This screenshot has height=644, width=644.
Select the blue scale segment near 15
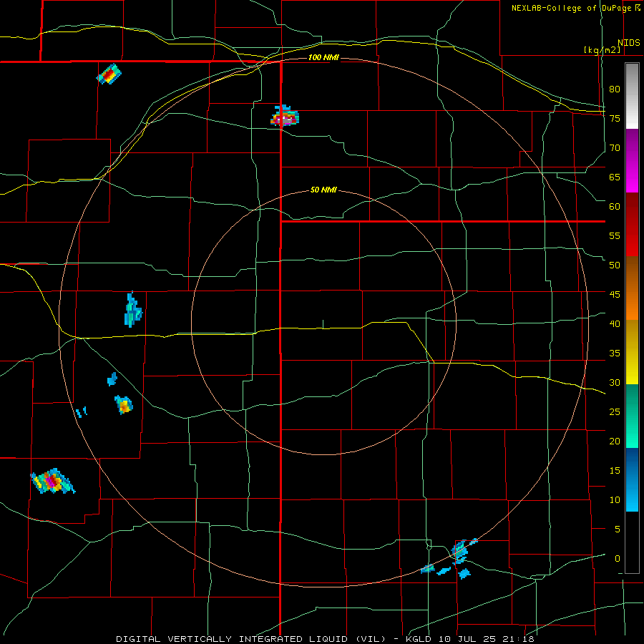coord(632,479)
